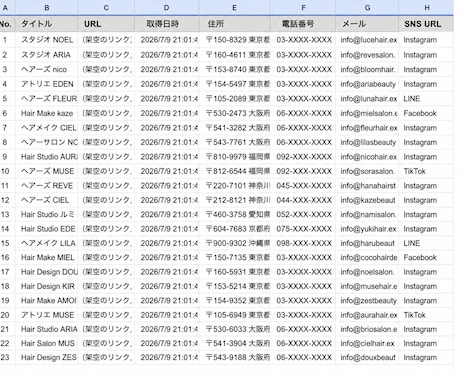
Task: Select row number 23
Action: click(7, 358)
